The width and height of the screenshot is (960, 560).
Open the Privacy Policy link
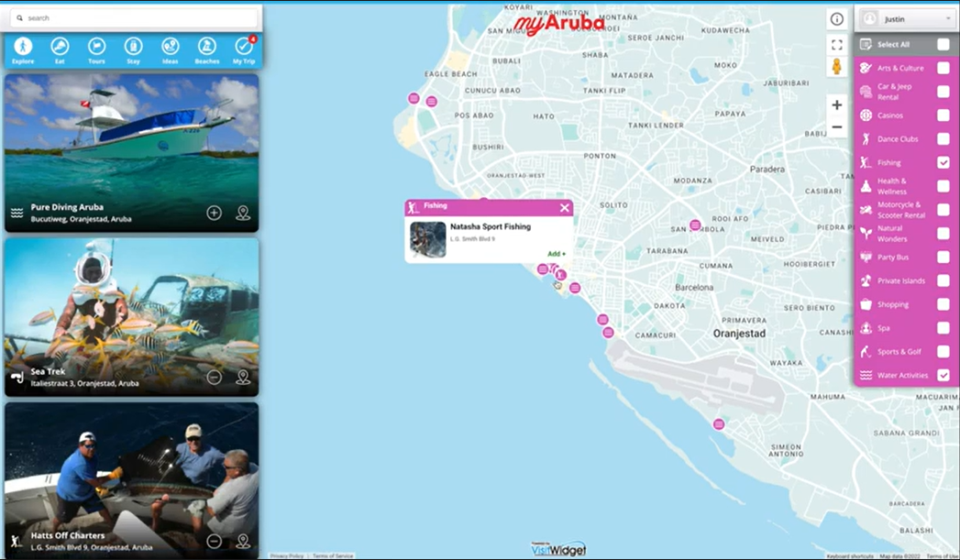point(286,555)
